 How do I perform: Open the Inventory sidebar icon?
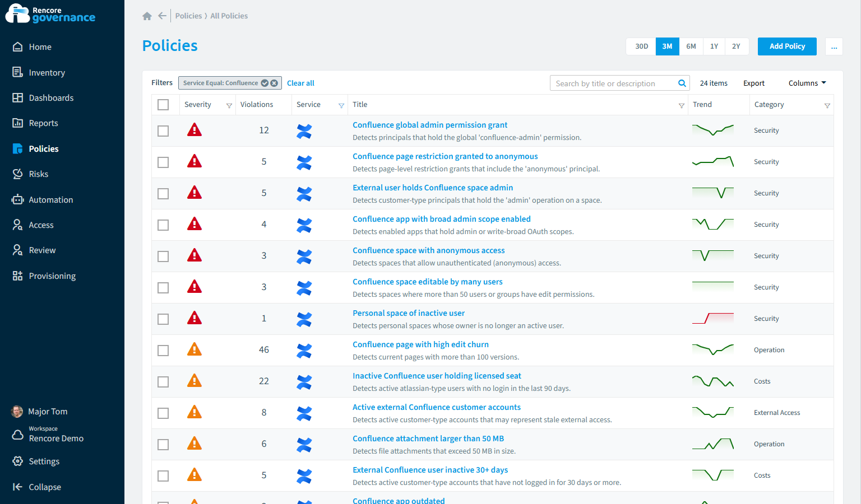click(17, 72)
